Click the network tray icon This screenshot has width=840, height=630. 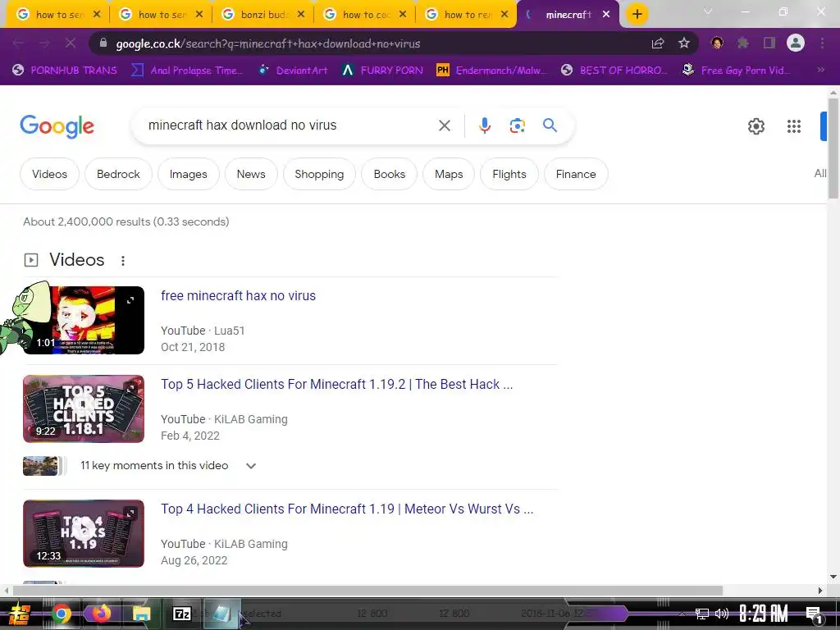click(702, 614)
